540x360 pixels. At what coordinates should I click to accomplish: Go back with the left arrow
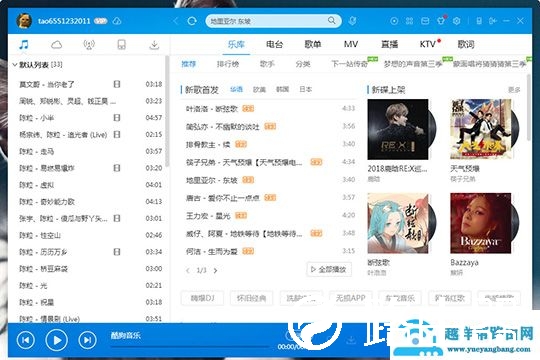click(x=176, y=21)
